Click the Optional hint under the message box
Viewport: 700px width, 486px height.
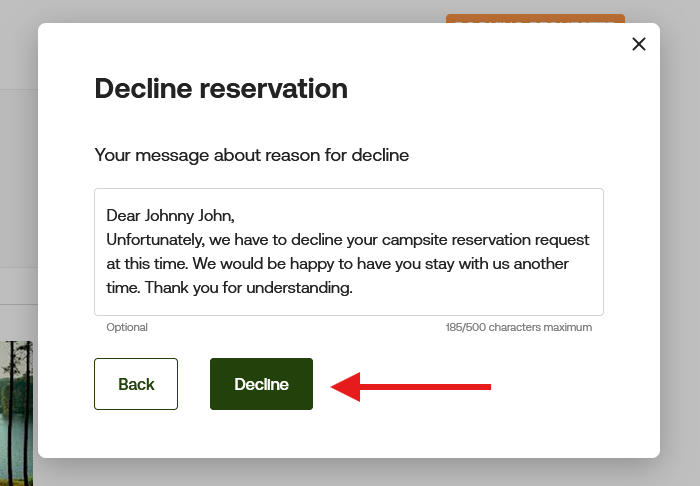coord(127,327)
